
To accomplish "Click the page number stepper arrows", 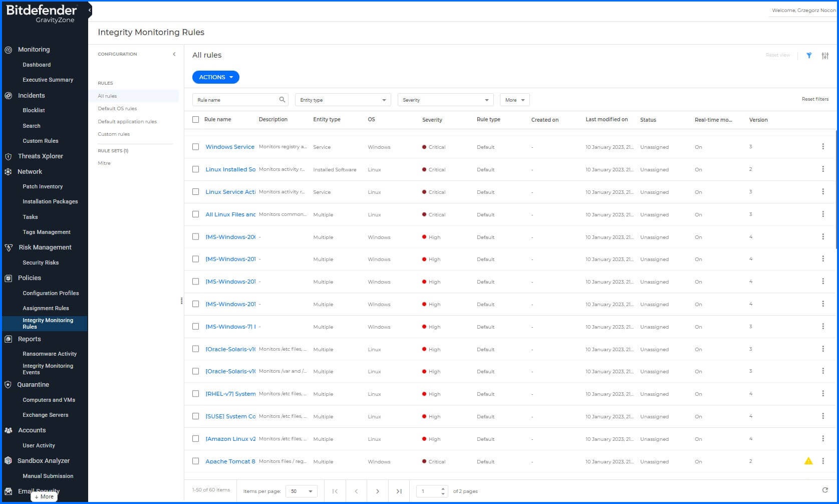I will (x=443, y=491).
